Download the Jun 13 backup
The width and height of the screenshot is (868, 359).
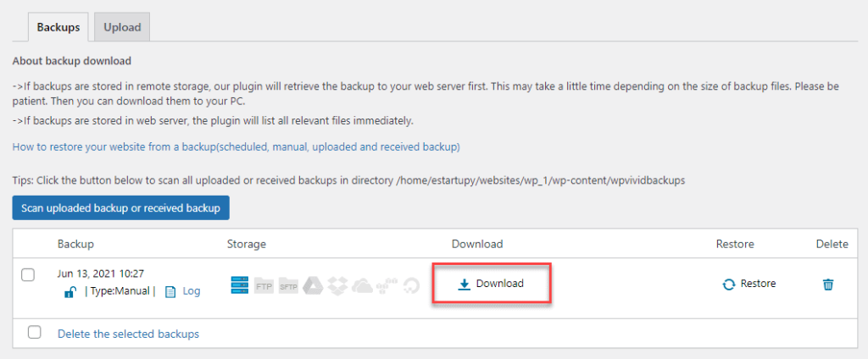492,284
